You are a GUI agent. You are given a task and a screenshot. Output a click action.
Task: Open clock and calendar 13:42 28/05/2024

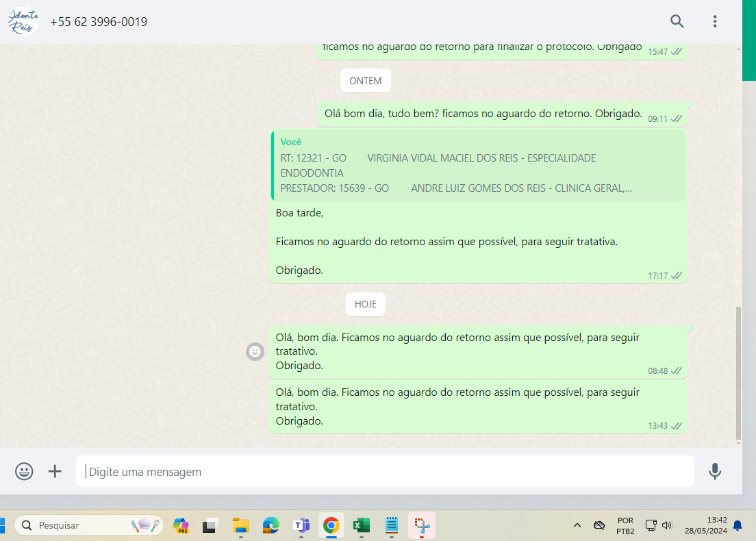coord(706,525)
